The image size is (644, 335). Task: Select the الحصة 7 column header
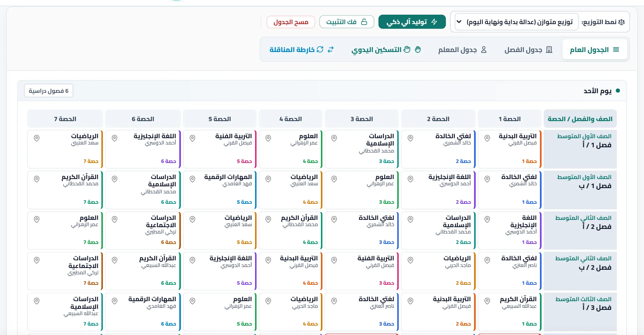coord(65,119)
